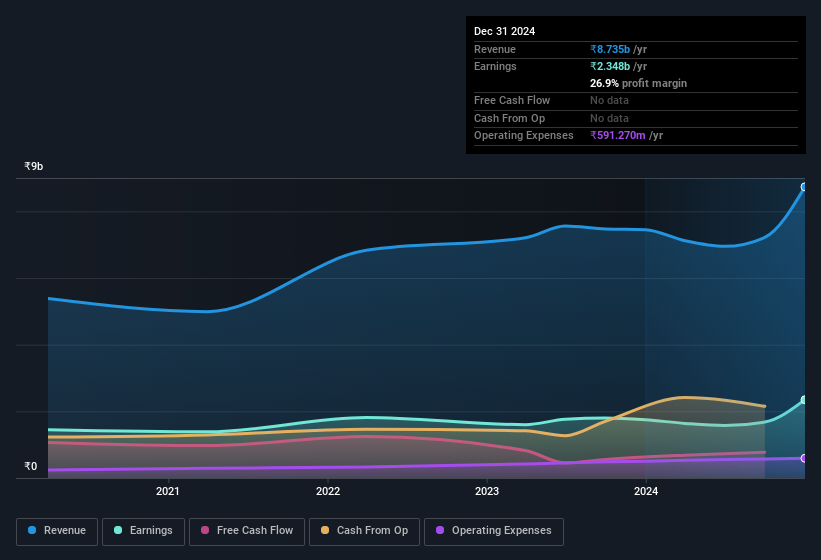Screen dimensions: 821x560
Task: Click the Earnings endpoint marker on the chart
Action: point(804,400)
